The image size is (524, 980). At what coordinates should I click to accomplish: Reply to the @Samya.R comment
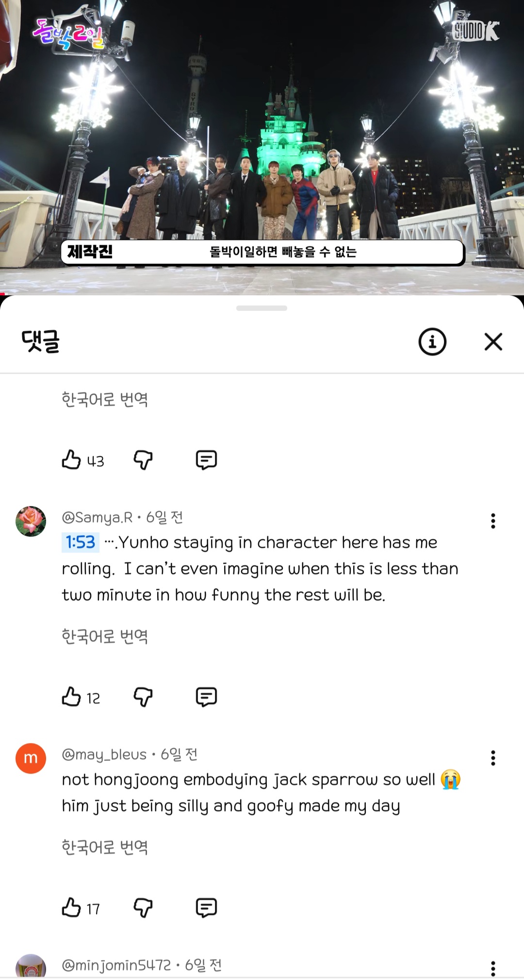point(206,697)
